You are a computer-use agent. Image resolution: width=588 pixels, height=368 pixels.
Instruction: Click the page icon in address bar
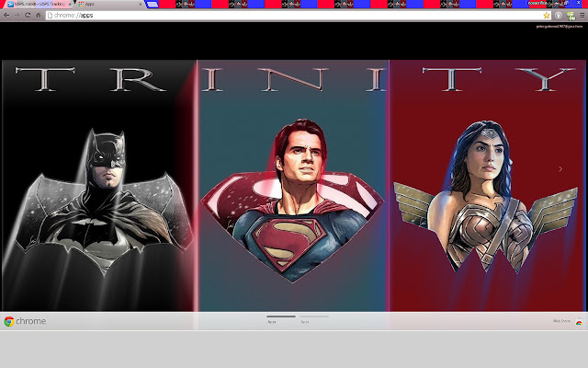50,16
